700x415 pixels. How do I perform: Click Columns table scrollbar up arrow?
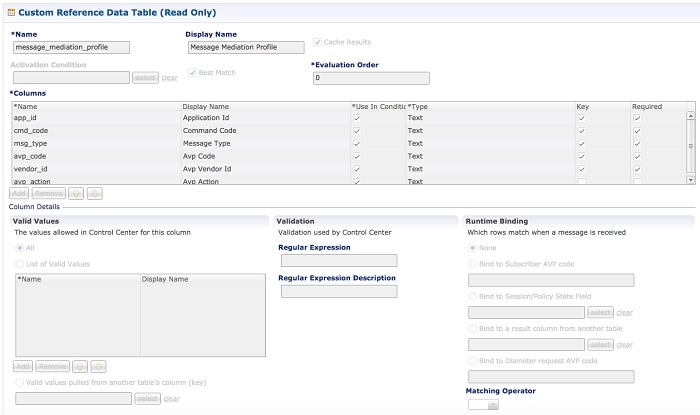691,116
